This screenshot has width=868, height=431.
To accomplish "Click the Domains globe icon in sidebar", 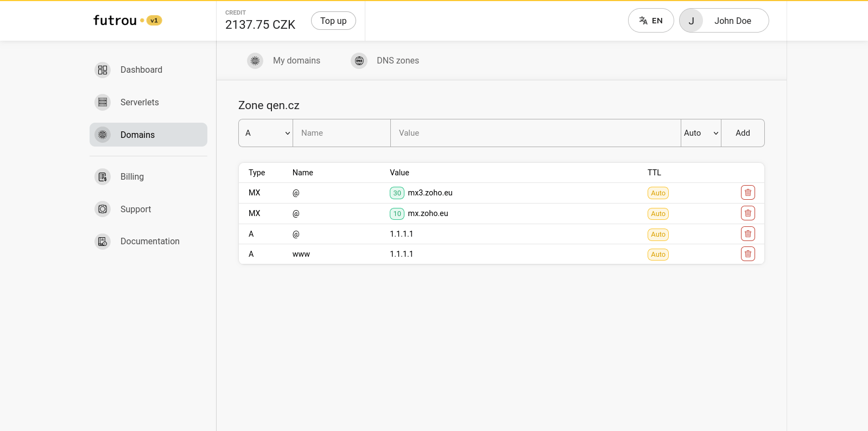I will [x=103, y=135].
